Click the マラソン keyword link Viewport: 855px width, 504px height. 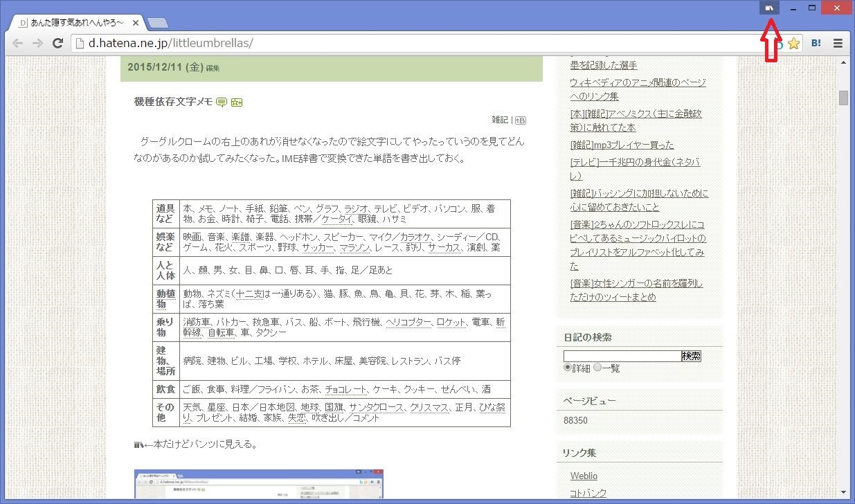356,247
